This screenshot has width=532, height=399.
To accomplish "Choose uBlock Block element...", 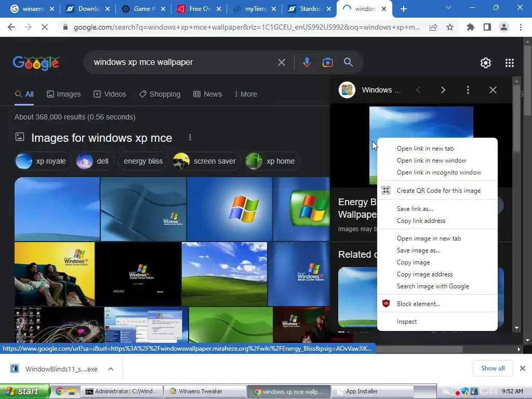I will 437,303.
